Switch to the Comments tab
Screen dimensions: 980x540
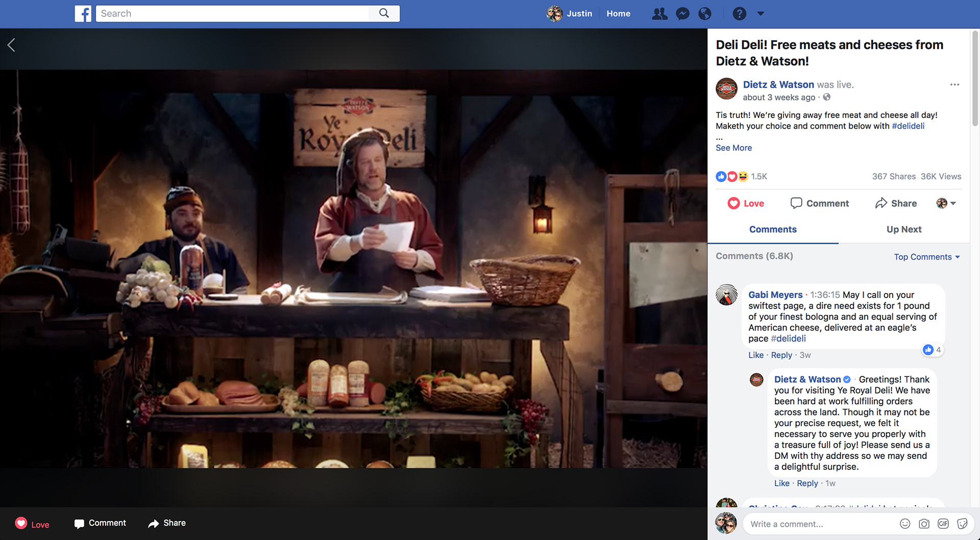[773, 229]
